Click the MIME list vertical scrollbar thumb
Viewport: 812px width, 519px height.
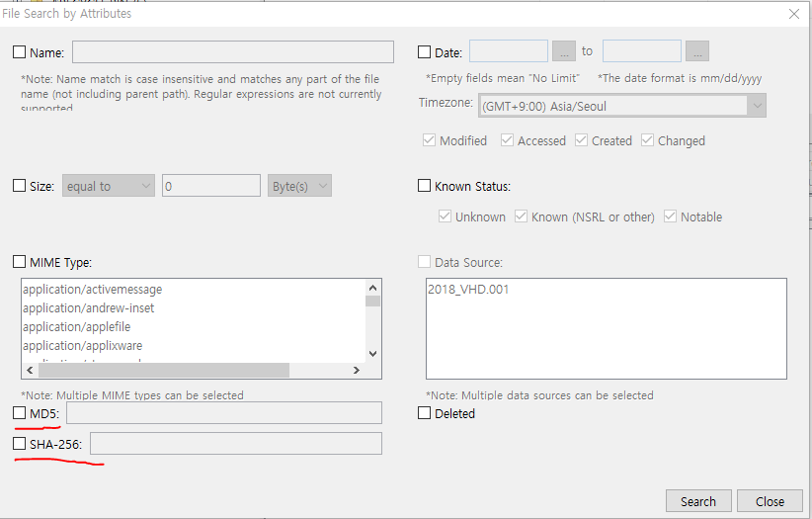pos(372,301)
